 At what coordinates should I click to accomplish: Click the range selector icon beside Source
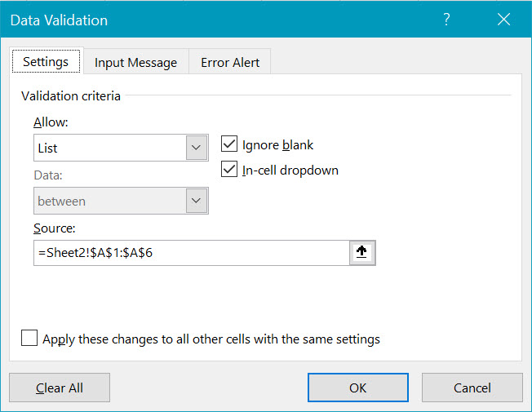[362, 252]
